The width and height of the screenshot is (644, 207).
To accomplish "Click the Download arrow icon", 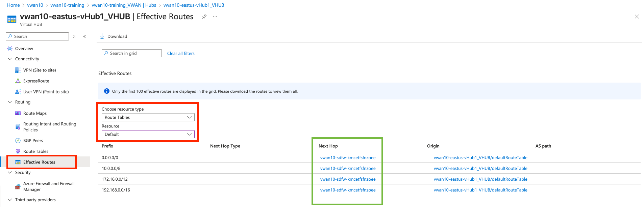I will click(102, 36).
